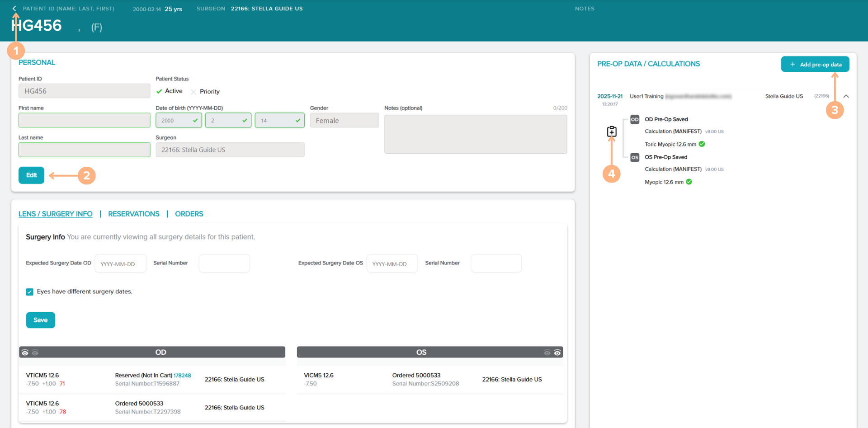Open the clipboard pre-op report icon
The image size is (868, 428).
[x=612, y=132]
